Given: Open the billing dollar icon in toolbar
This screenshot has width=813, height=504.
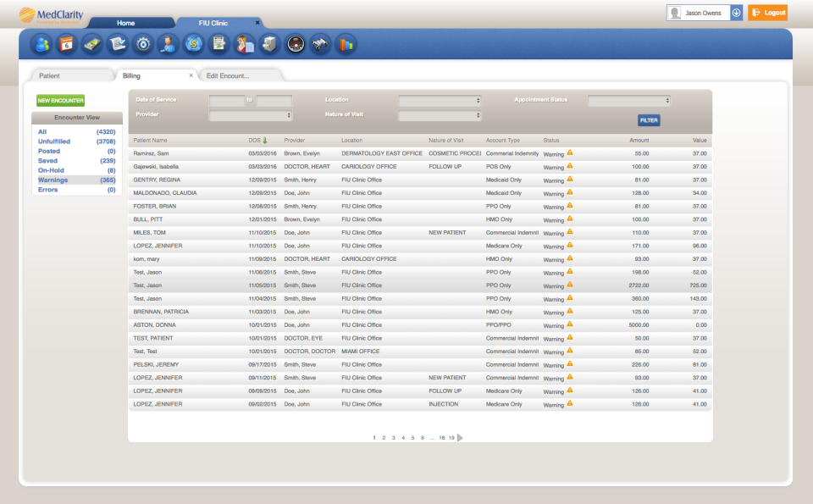Looking at the screenshot, I should [196, 43].
